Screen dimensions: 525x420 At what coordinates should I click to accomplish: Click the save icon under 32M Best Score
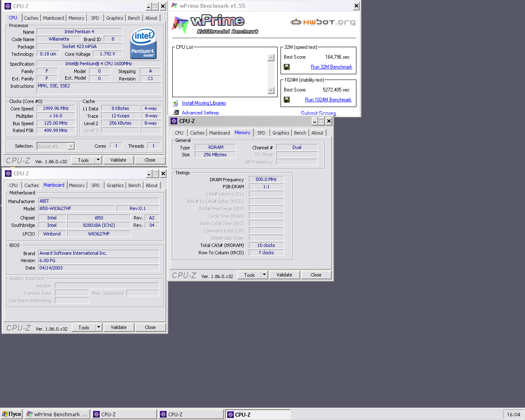click(287, 67)
